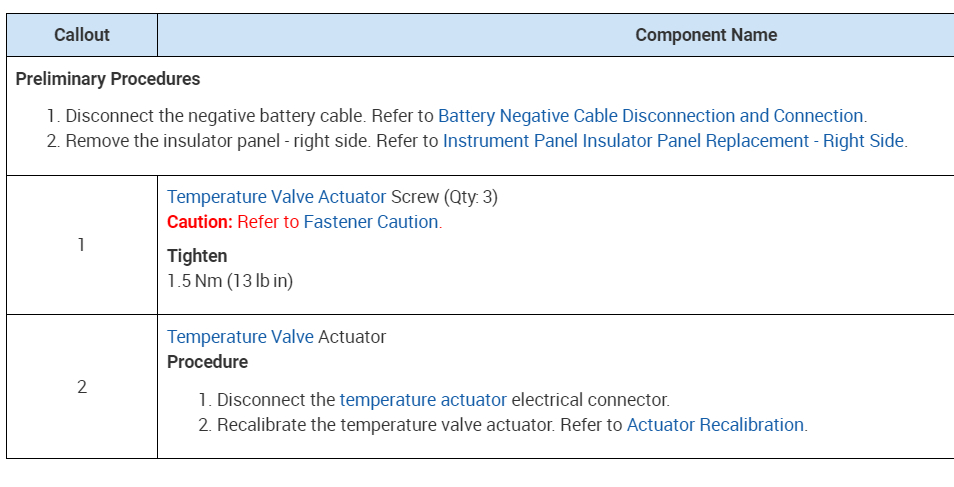Open Instrument Panel Insulator Panel Replacement link
Image resolution: width=954 pixels, height=487 pixels.
[673, 141]
